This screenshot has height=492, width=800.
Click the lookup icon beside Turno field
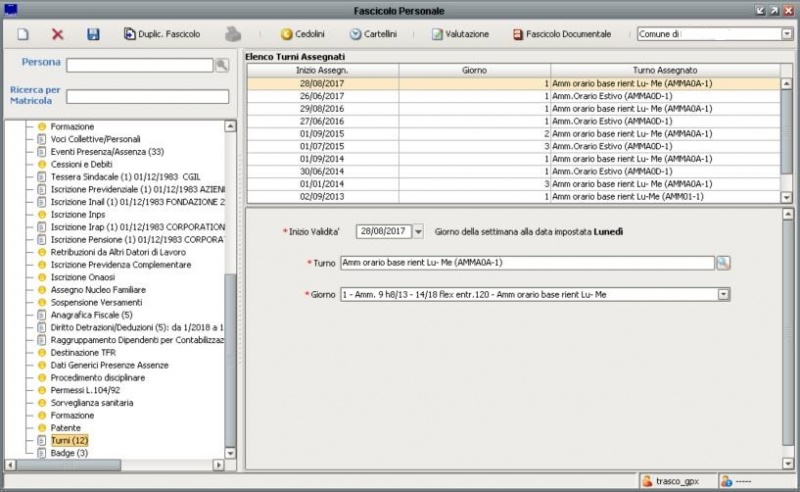(x=723, y=263)
